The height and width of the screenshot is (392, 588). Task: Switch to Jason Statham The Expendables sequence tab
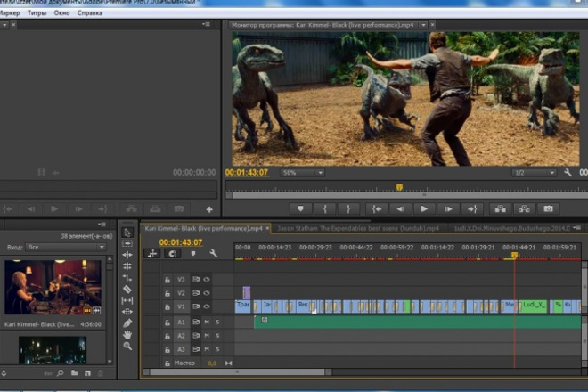click(358, 228)
